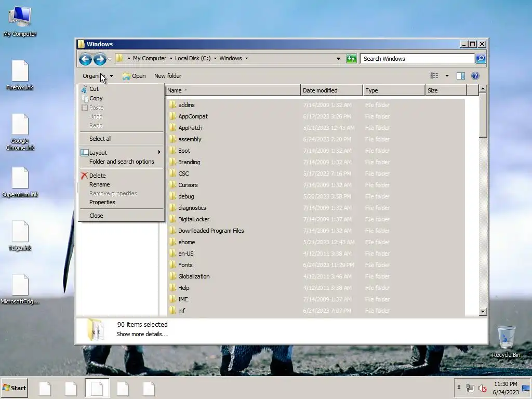Select the AppCompat folder icon

coord(172,116)
